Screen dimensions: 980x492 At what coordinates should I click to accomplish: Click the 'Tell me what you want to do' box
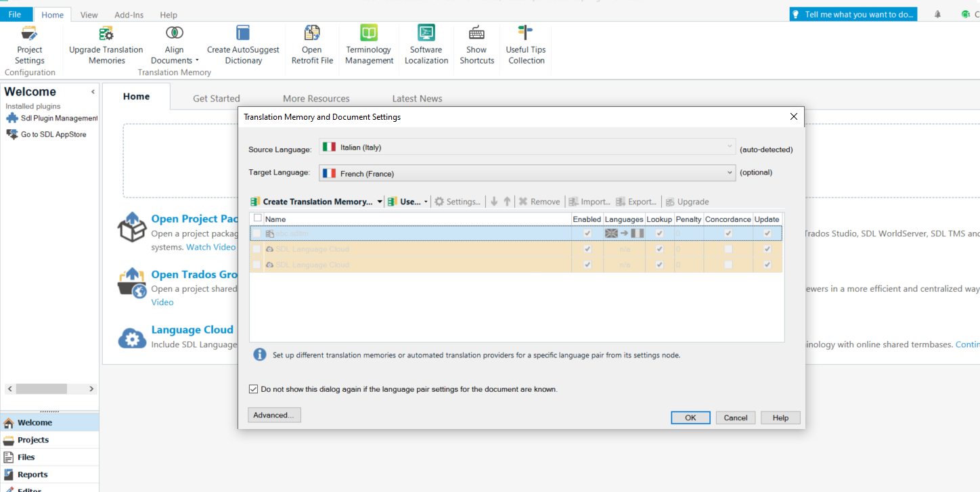pos(853,14)
